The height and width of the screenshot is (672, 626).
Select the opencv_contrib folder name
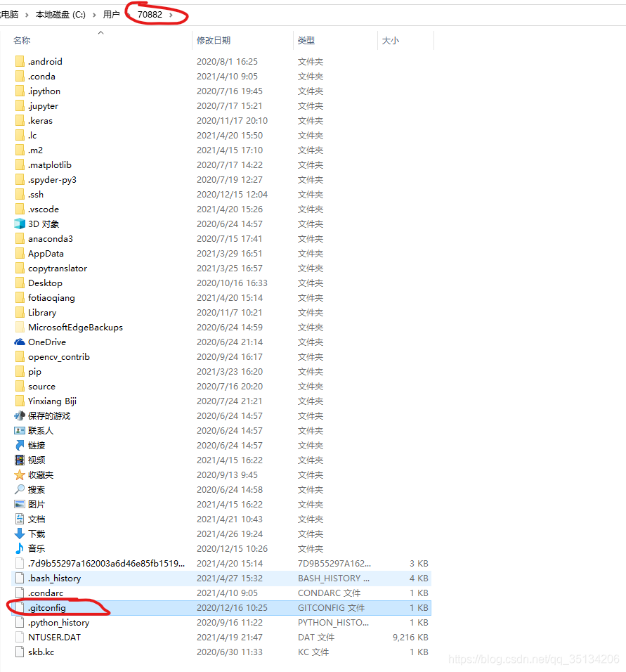[59, 356]
